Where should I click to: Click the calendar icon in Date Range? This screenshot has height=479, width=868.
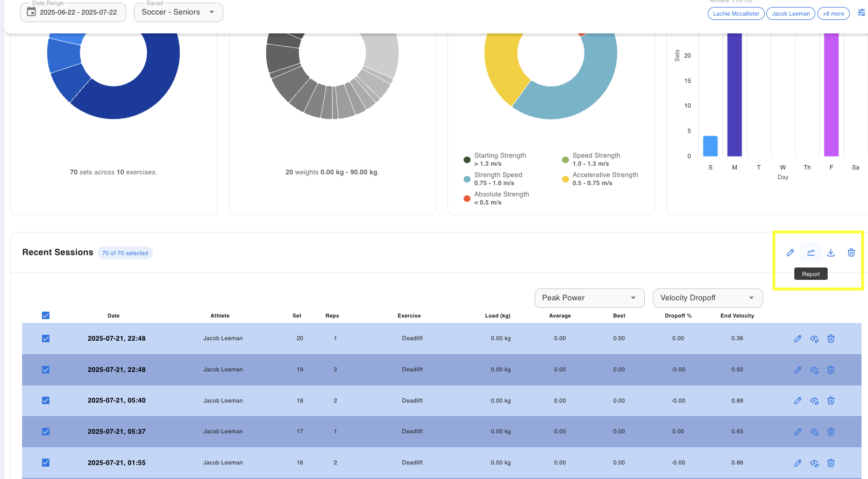[x=31, y=11]
